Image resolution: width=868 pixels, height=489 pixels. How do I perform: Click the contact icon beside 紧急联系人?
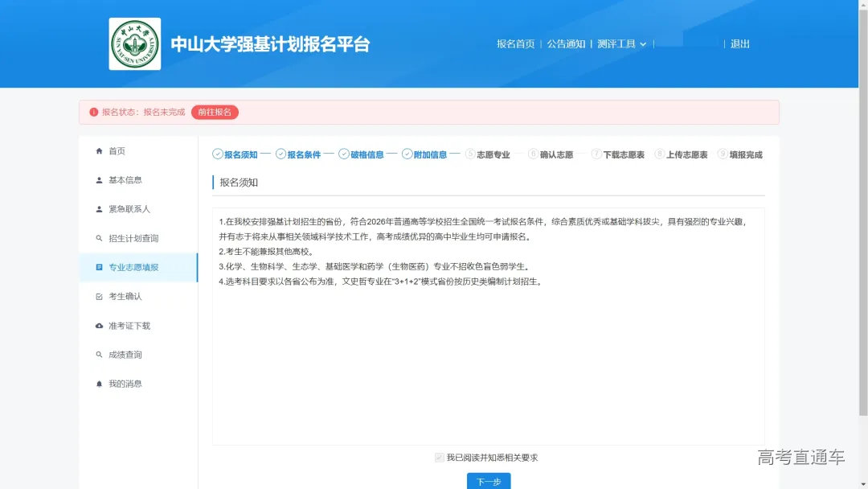pyautogui.click(x=100, y=208)
